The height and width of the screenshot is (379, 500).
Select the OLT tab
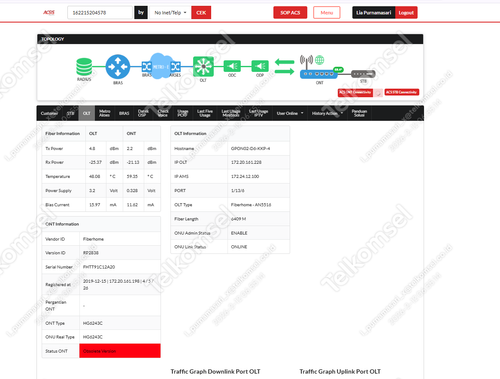pos(87,113)
